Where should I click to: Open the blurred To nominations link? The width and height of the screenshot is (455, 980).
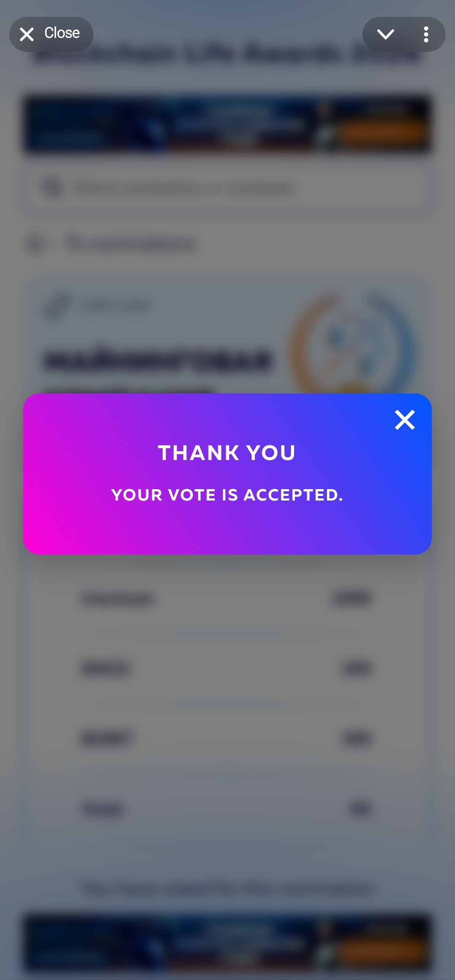pos(131,243)
